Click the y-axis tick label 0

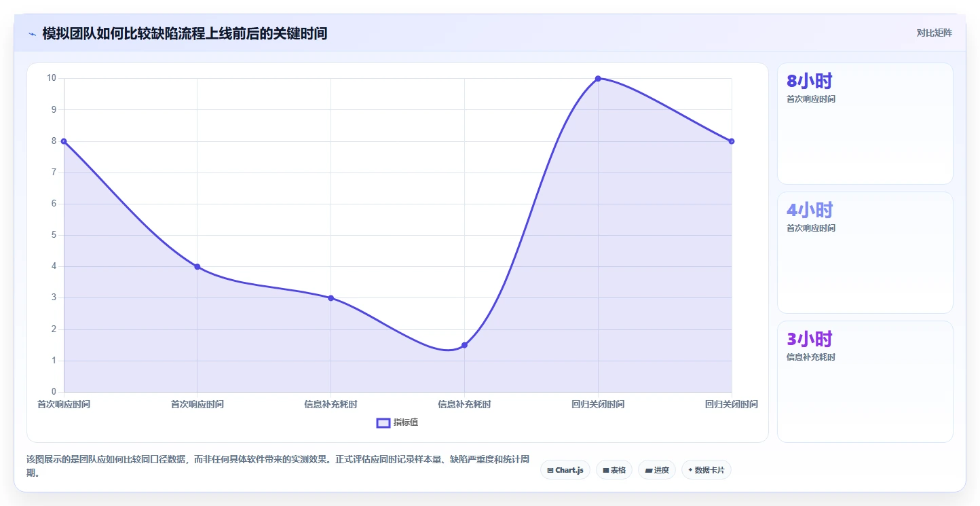[54, 392]
